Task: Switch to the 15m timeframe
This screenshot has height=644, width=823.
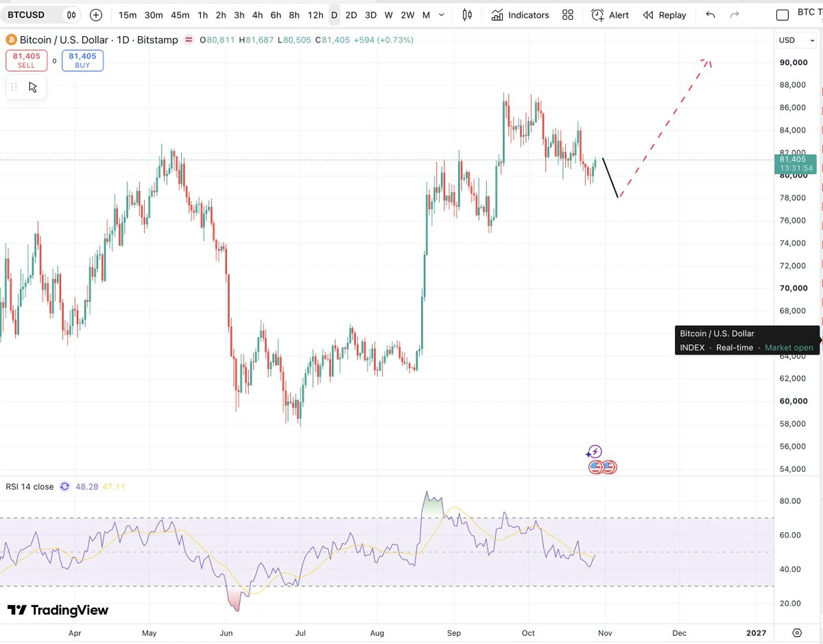Action: coord(127,15)
